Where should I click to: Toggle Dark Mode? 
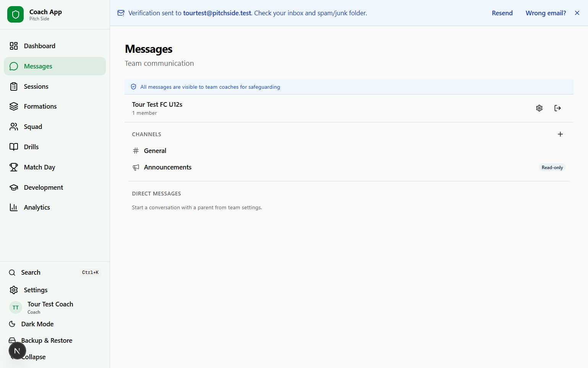[37, 324]
